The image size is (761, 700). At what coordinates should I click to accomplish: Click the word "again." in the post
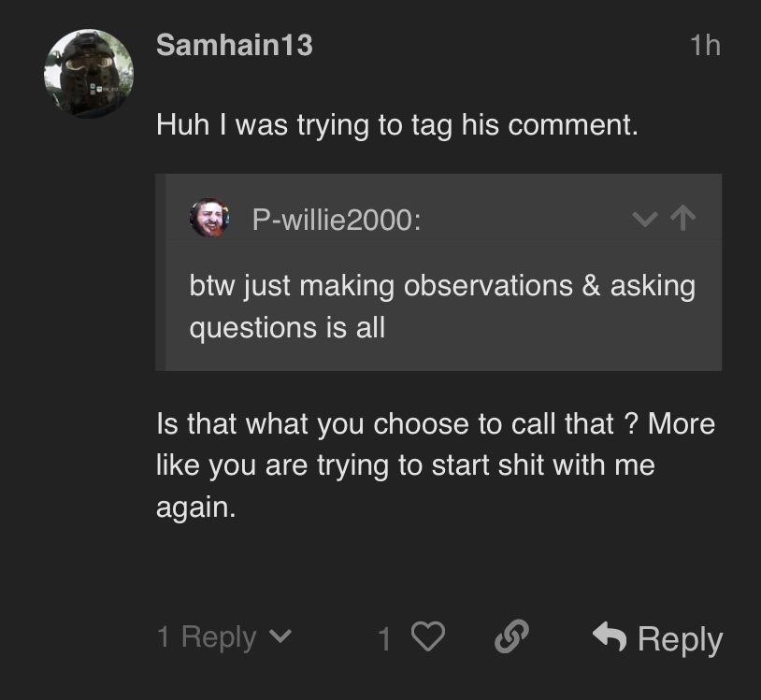click(195, 507)
